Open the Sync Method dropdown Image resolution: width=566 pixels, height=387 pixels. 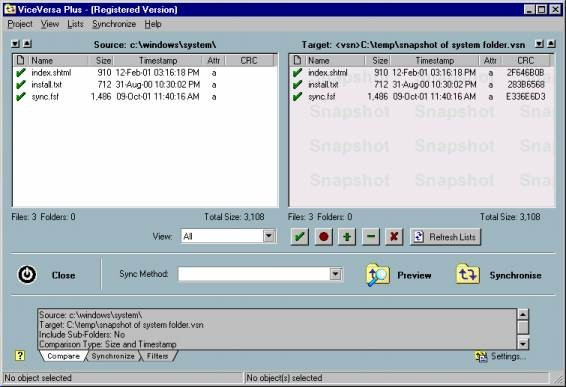coord(335,274)
